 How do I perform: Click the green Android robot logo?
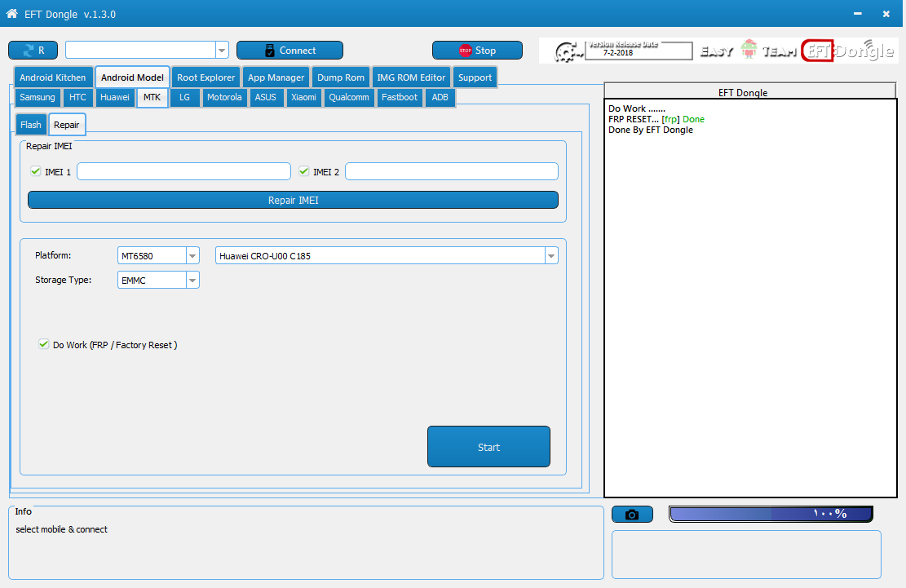coord(749,49)
